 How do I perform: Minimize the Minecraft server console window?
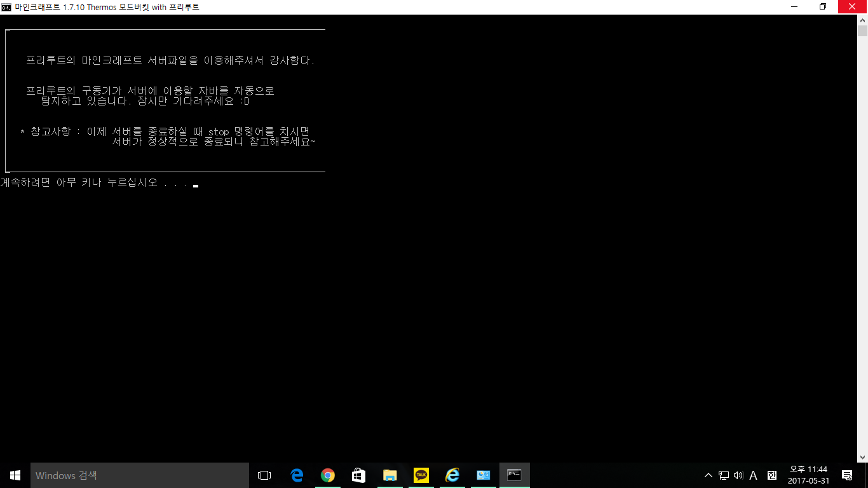(x=794, y=7)
